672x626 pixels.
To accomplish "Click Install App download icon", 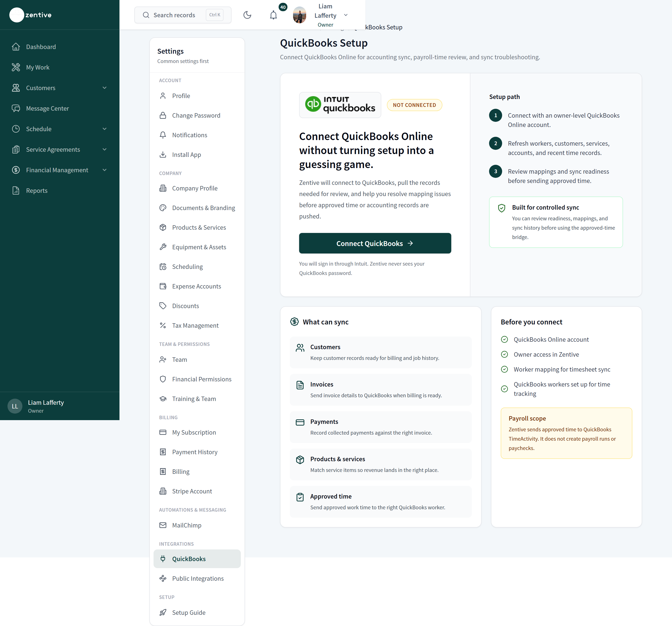I will pyautogui.click(x=163, y=155).
